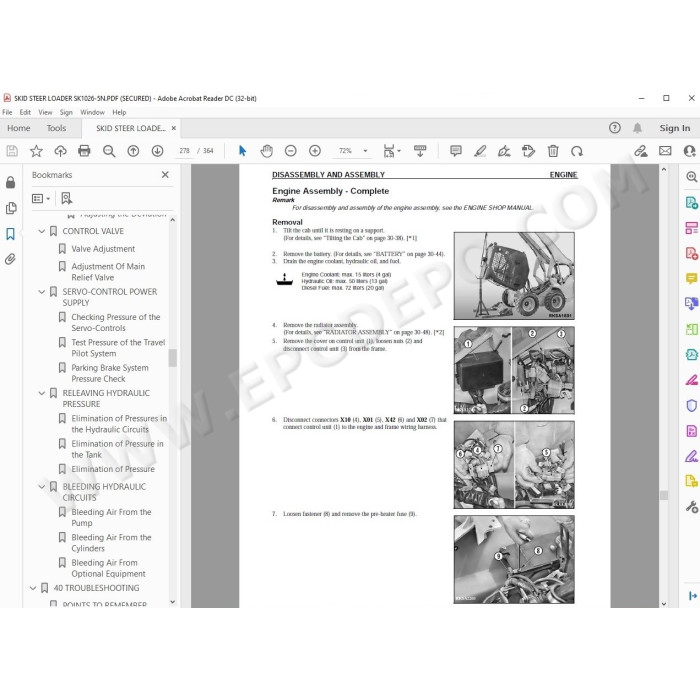This screenshot has height=700, width=700.
Task: Show the attachments paperclip panel
Action: tap(11, 259)
